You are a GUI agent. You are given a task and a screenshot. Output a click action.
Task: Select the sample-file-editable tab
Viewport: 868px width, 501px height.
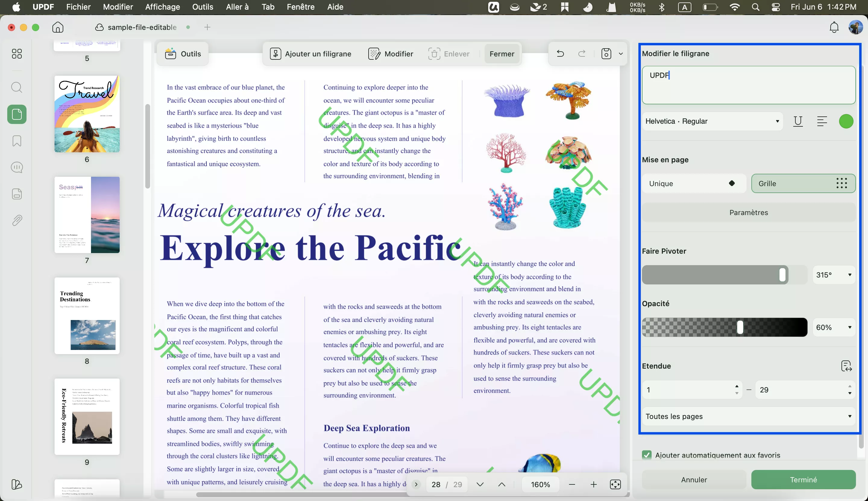[142, 27]
